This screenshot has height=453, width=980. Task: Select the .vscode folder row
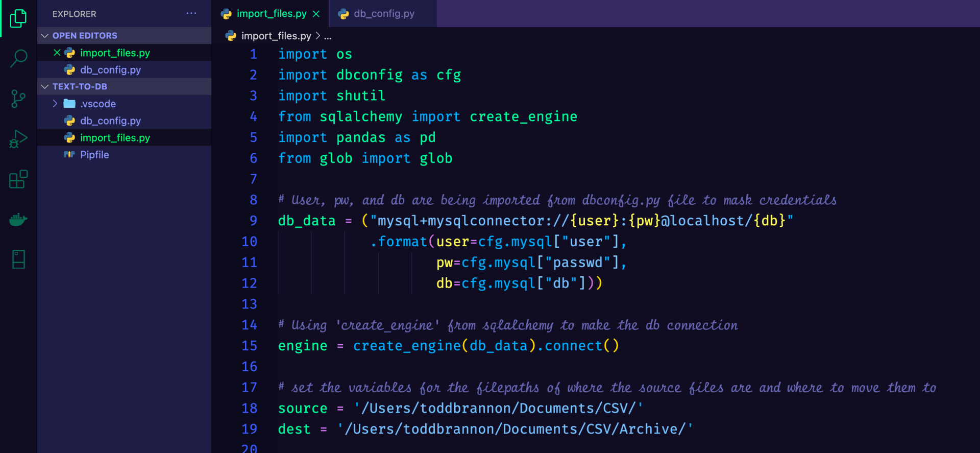coord(124,104)
